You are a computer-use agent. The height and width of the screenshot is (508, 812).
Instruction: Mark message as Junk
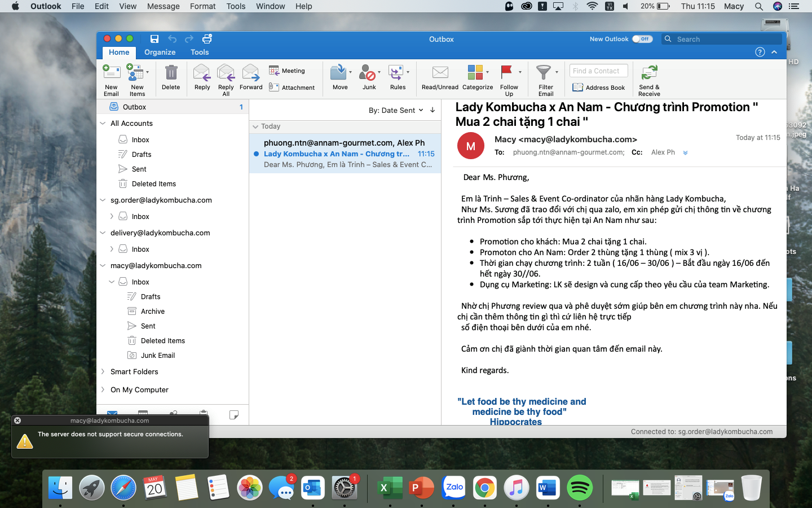367,73
